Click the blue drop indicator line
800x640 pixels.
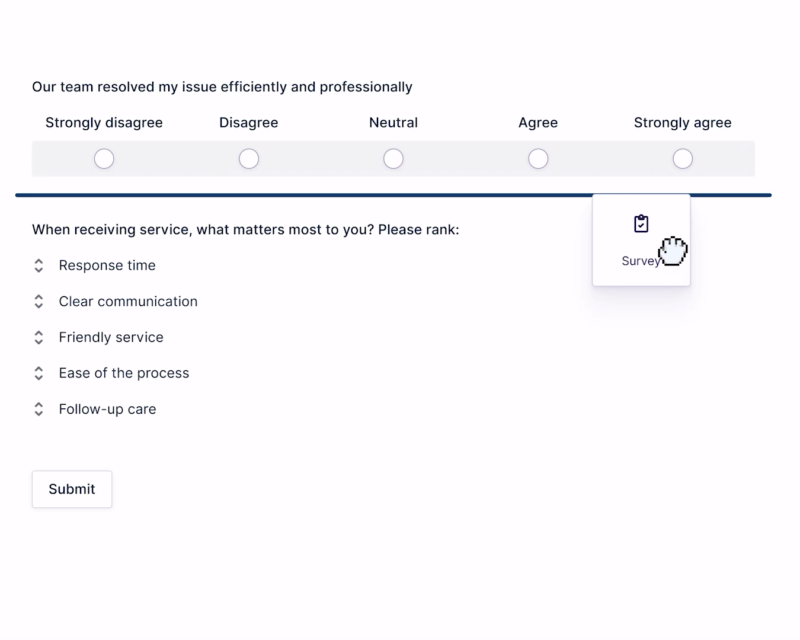pyautogui.click(x=300, y=195)
